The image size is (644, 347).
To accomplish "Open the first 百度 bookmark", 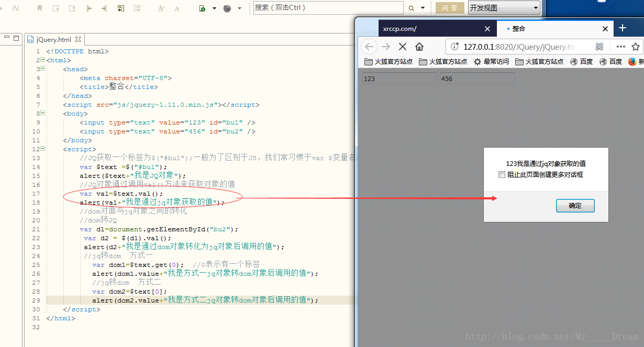I will pos(581,61).
